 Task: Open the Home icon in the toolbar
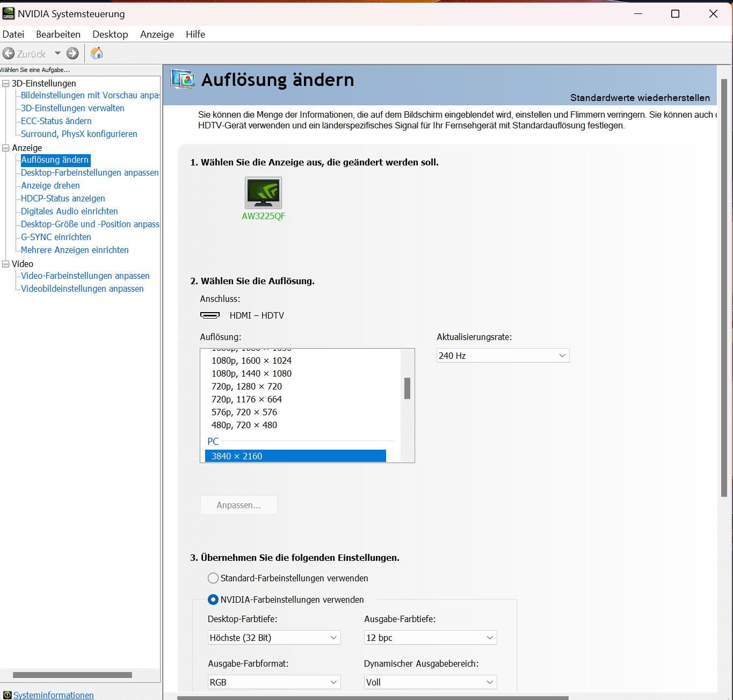click(97, 53)
